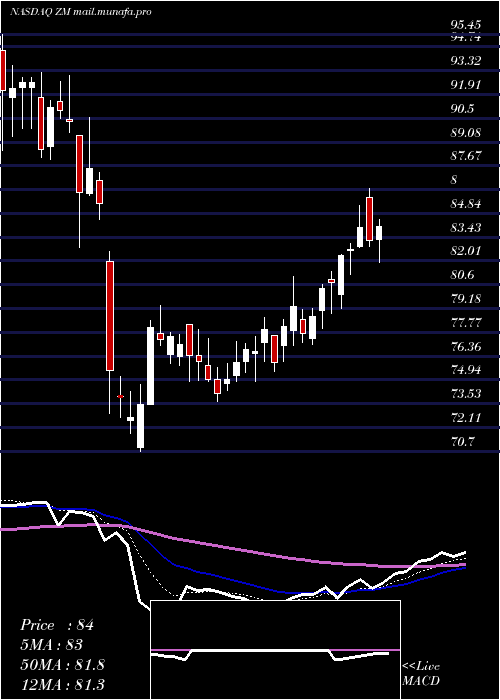Click the 82.01 price axis label

[x=466, y=251]
